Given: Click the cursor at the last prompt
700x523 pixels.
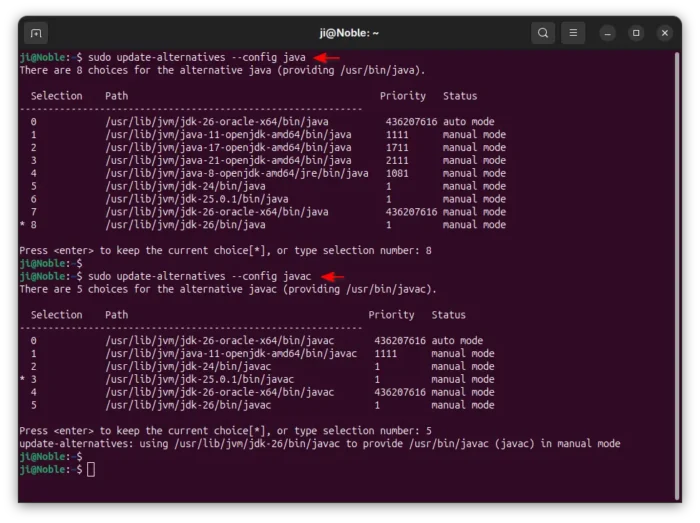Looking at the screenshot, I should click(x=91, y=469).
